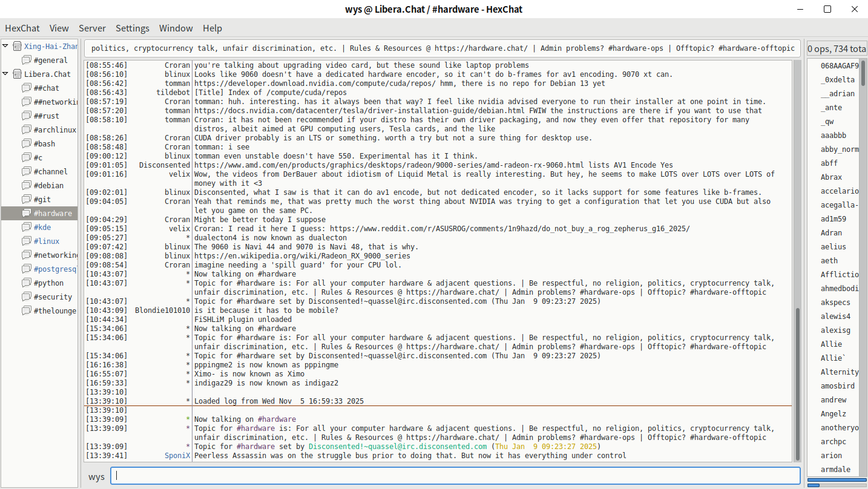Open the Settings menu
868x489 pixels.
(x=133, y=28)
